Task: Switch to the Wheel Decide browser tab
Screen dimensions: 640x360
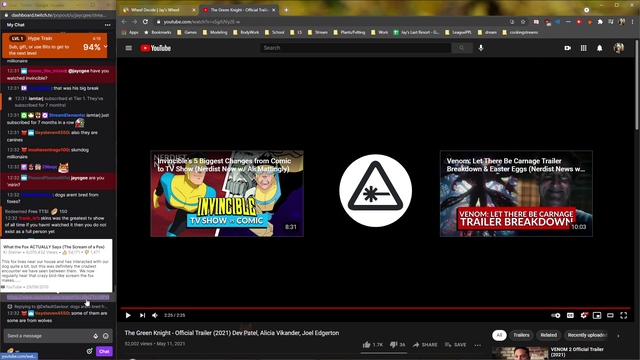Action: [x=157, y=10]
